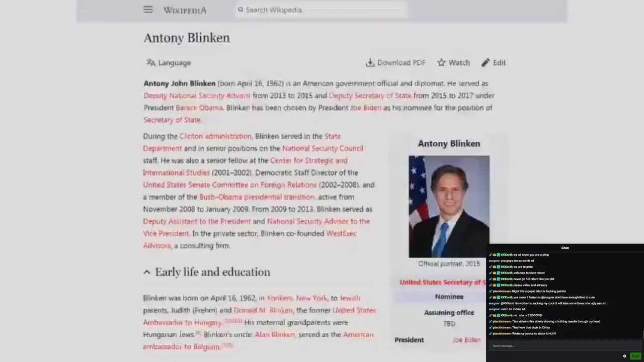Click username 'aurguw' on 'i wish im indian xd'
The width and height of the screenshot is (644, 362).
tap(494, 309)
